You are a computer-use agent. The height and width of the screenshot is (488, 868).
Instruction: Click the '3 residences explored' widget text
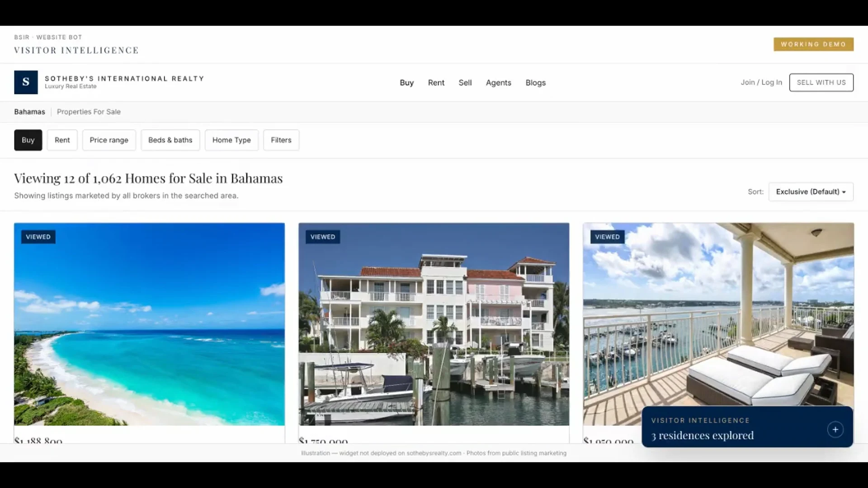703,436
